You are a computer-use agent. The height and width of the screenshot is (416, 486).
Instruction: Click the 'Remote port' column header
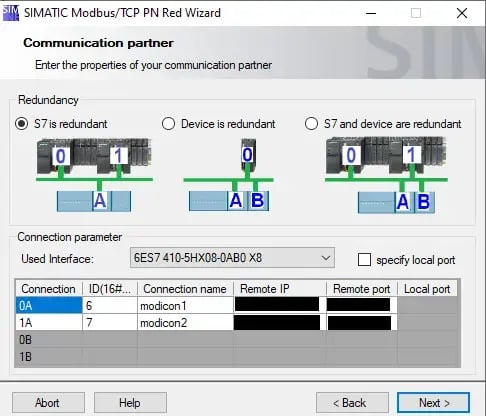(x=362, y=289)
